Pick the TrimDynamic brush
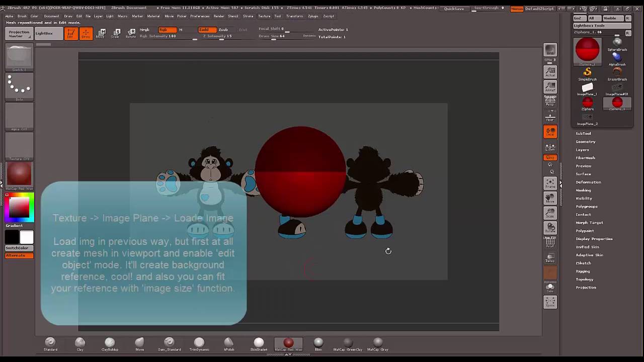This screenshot has width=644, height=362. click(199, 344)
